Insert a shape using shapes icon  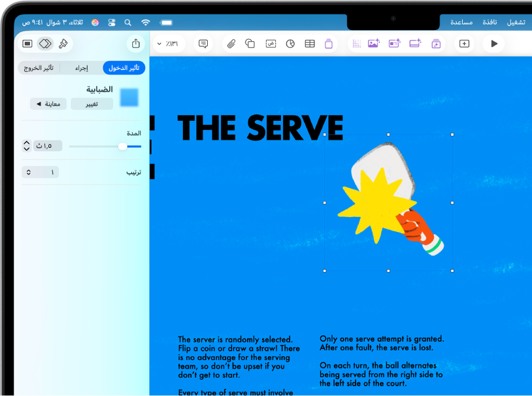(250, 43)
